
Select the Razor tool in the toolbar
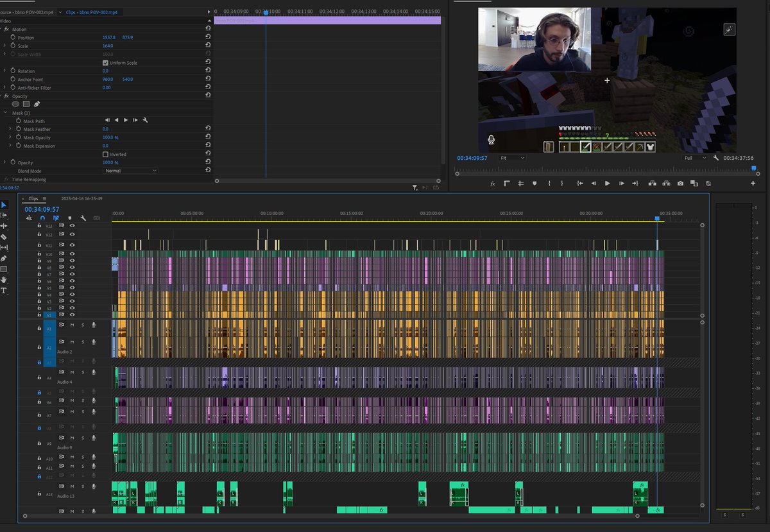click(x=4, y=236)
